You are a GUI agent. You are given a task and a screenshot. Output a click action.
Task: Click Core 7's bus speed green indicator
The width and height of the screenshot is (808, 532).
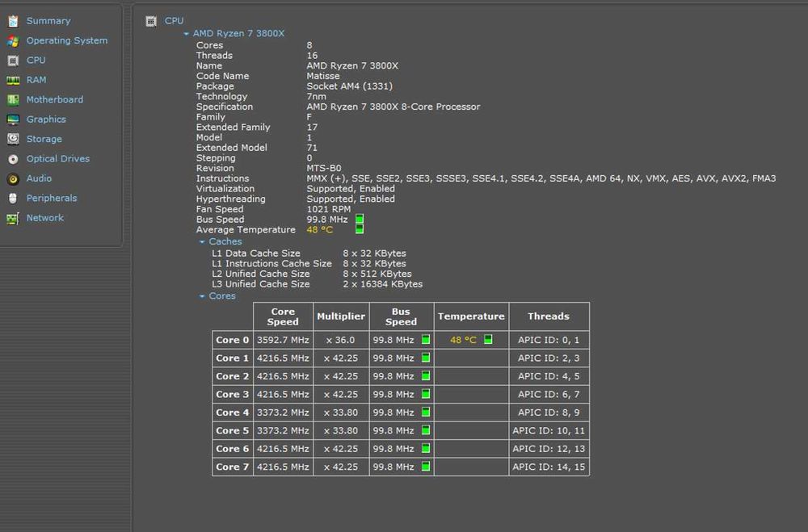coord(426,467)
